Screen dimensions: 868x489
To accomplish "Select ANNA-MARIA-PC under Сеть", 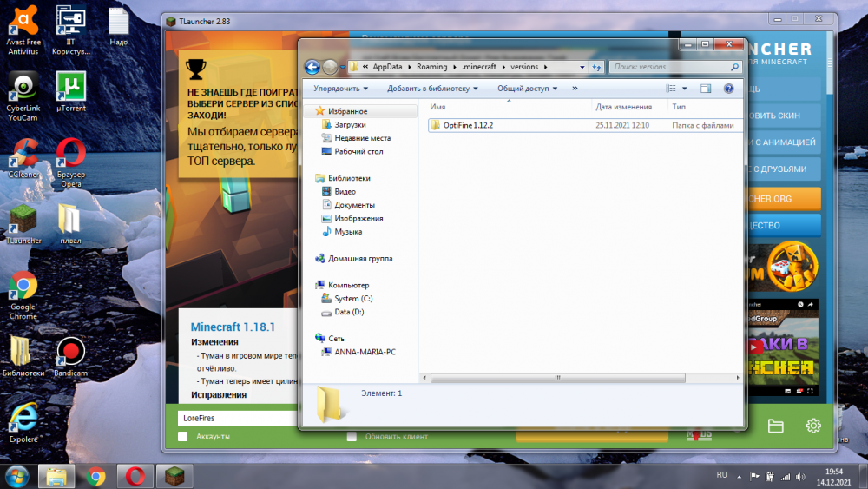I will pos(365,352).
